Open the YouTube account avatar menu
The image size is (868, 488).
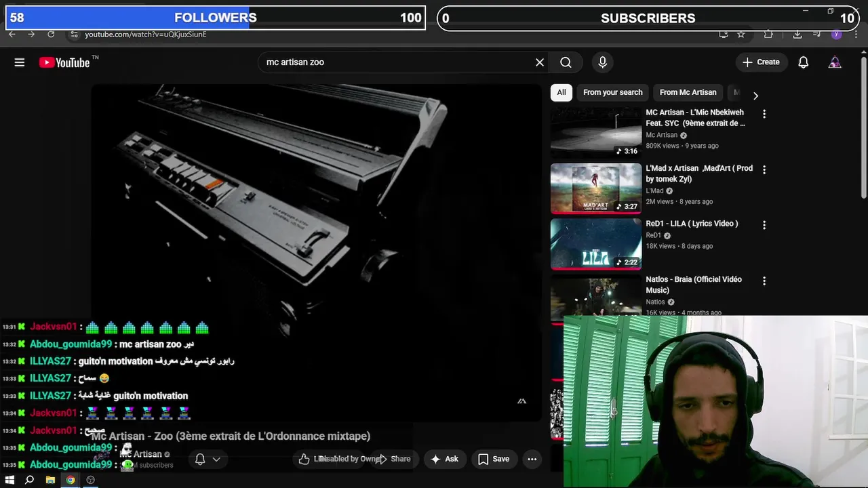(835, 62)
